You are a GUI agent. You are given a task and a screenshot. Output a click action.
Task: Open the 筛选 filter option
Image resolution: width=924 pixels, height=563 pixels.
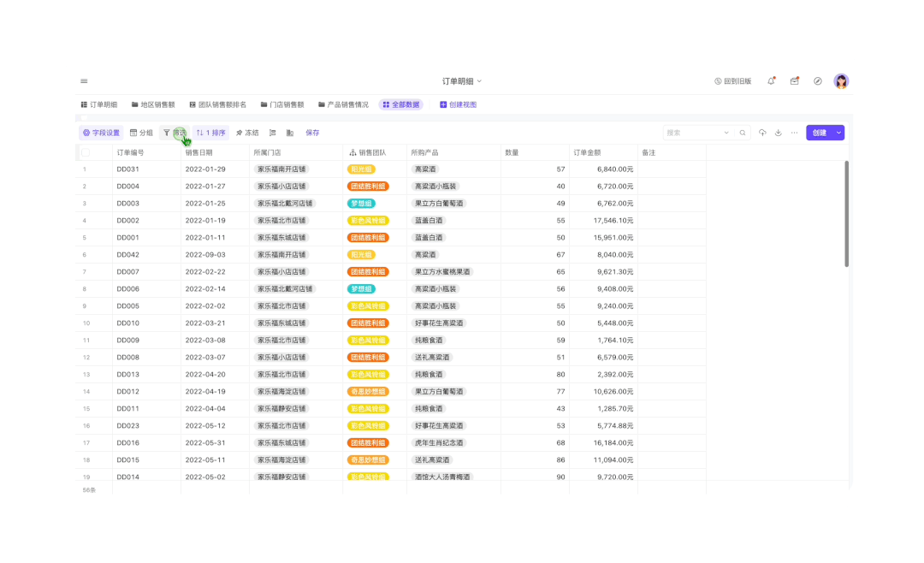point(175,133)
